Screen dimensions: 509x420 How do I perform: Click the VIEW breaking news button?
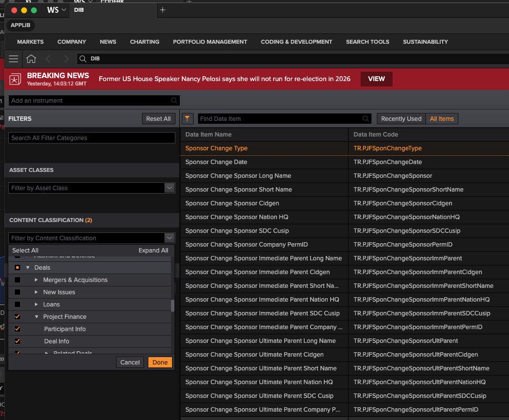click(x=376, y=79)
